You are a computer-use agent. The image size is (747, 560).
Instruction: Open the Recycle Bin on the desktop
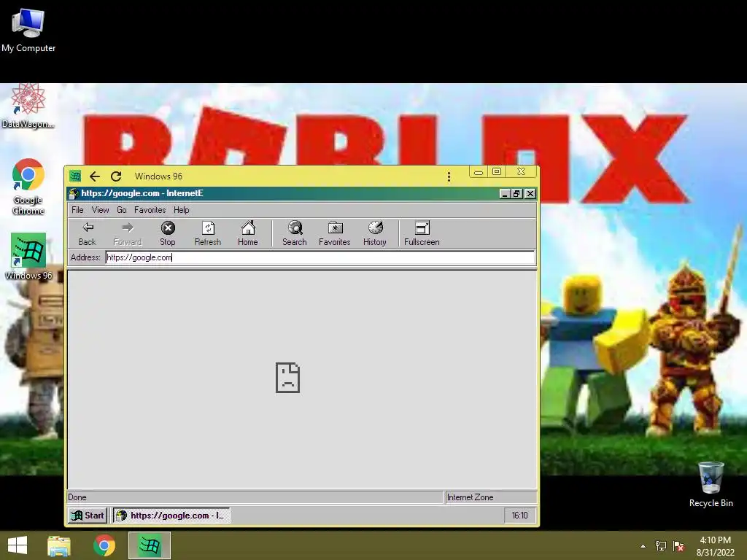[711, 484]
